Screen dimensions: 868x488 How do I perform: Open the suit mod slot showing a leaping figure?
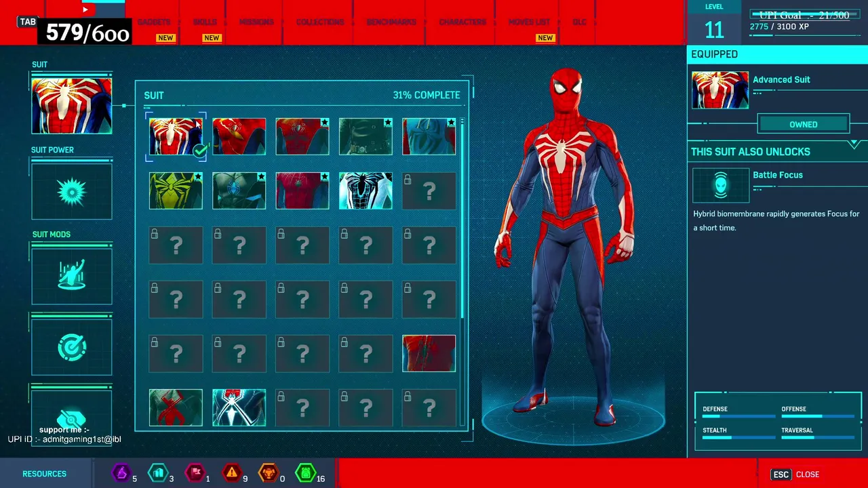[71, 276]
